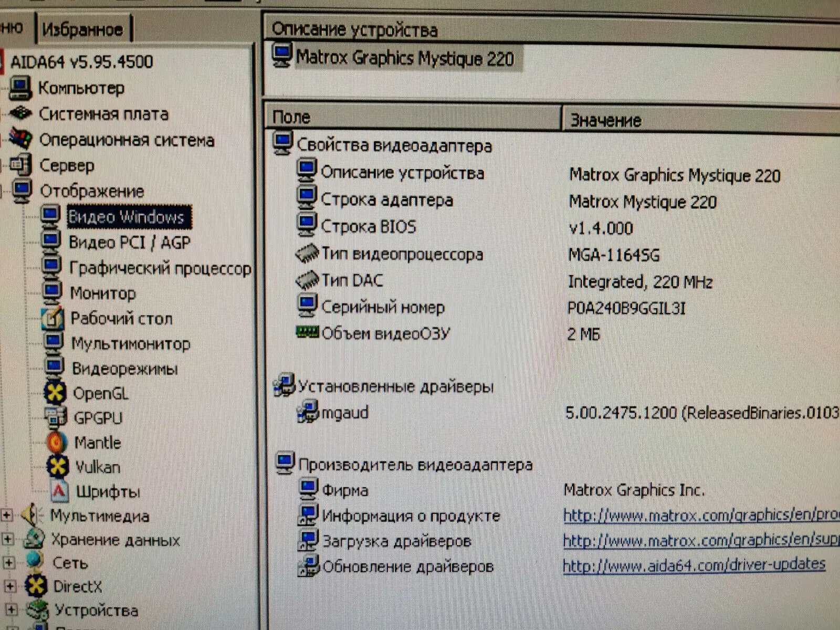
Task: Select the Свойства видеоадаптера group header
Action: pos(394,145)
